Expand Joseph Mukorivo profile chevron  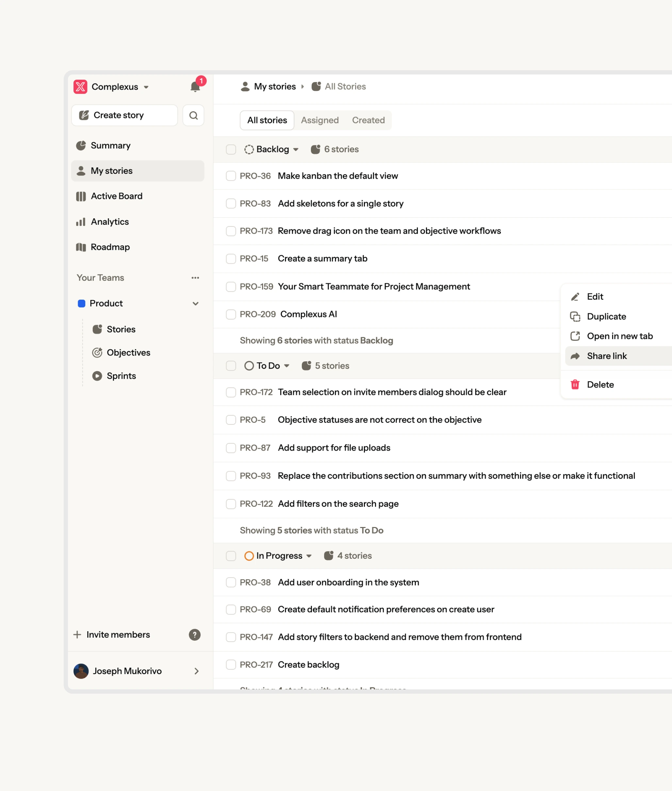click(197, 671)
